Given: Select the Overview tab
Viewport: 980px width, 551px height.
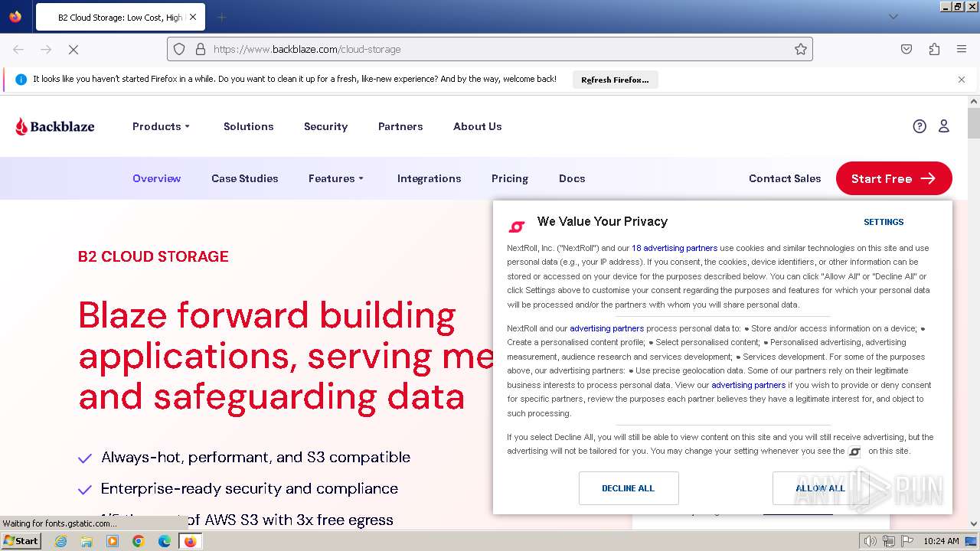Looking at the screenshot, I should 157,178.
